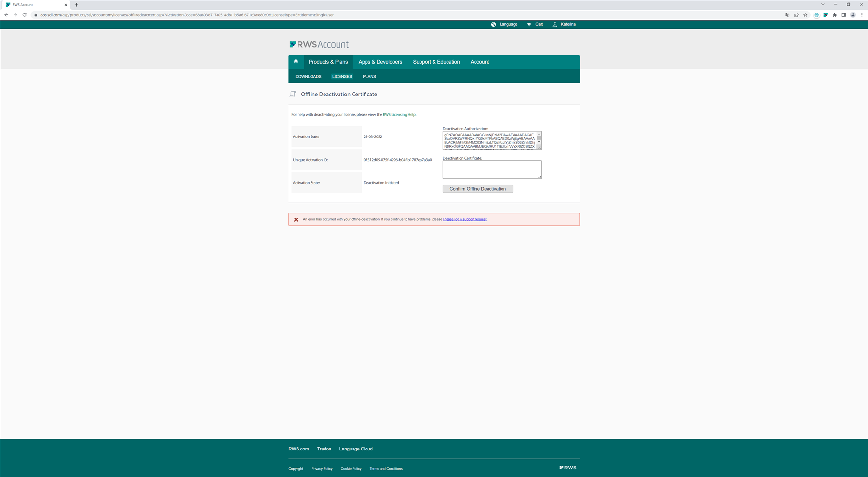The width and height of the screenshot is (868, 477).
Task: Click the browser forward arrow
Action: (15, 15)
